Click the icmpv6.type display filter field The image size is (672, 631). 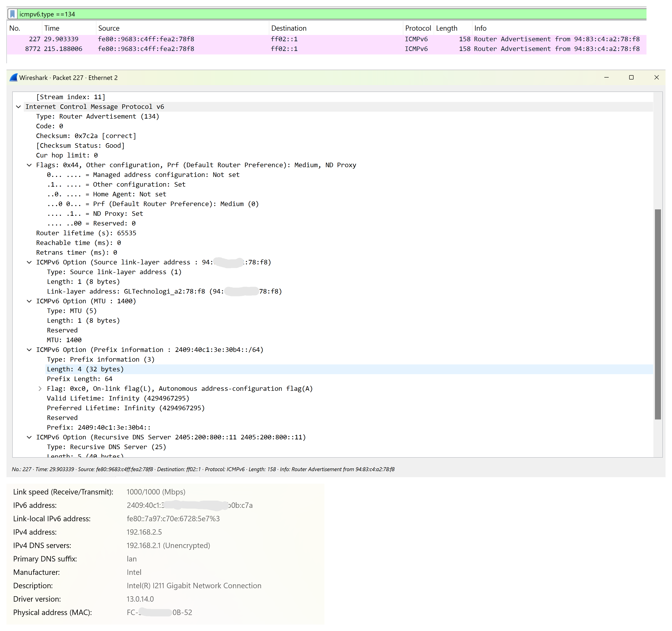pos(304,14)
